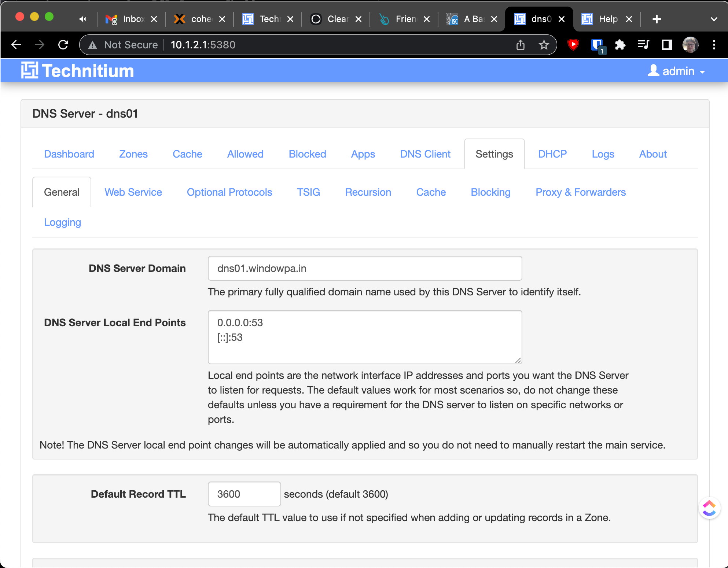This screenshot has height=568, width=728.
Task: Open the Optional Protocols settings tab
Action: click(x=229, y=192)
